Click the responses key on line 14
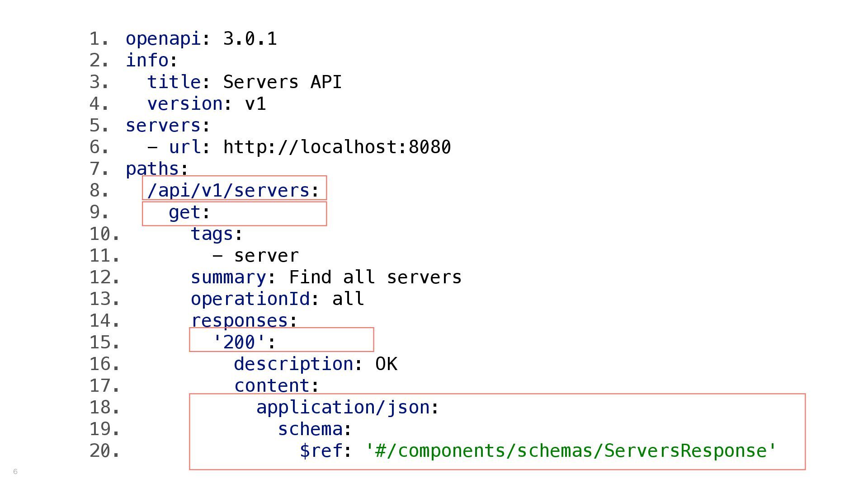Screen dimensions: 868x488 (x=239, y=321)
